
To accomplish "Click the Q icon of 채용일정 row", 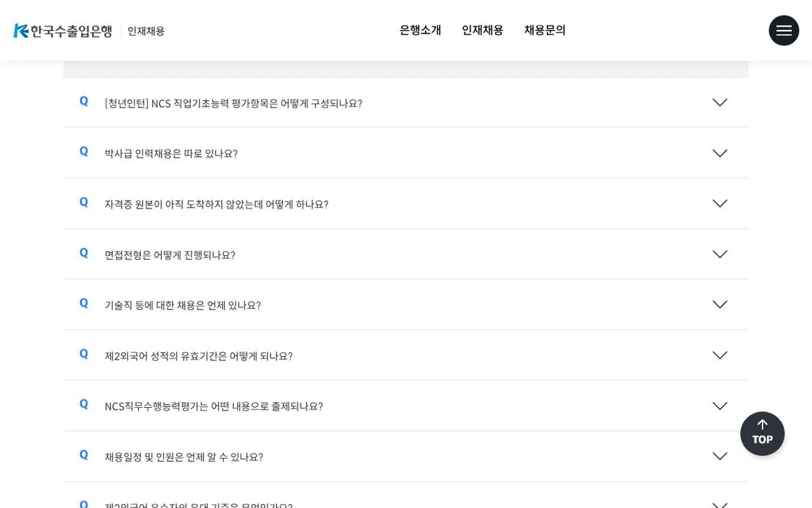I will pyautogui.click(x=84, y=454).
